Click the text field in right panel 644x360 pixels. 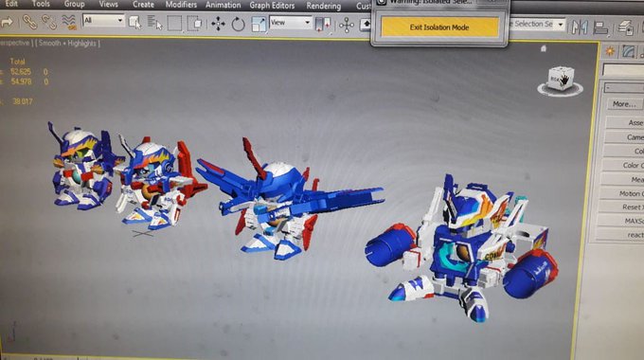[x=623, y=70]
